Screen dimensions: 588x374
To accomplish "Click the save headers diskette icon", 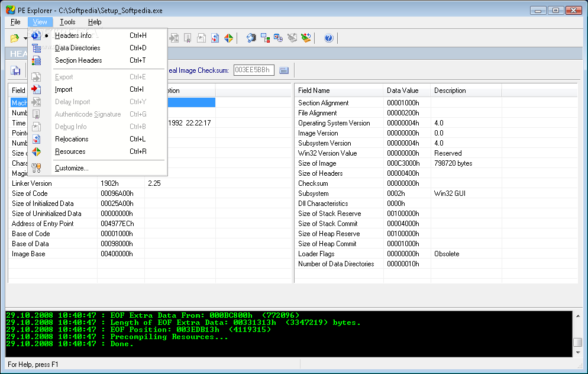I will pyautogui.click(x=16, y=70).
